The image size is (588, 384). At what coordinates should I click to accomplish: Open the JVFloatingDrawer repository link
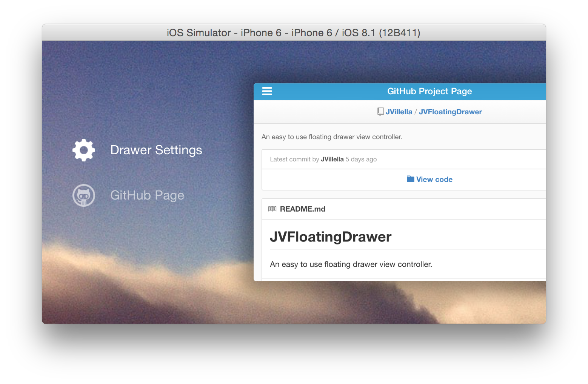point(450,112)
